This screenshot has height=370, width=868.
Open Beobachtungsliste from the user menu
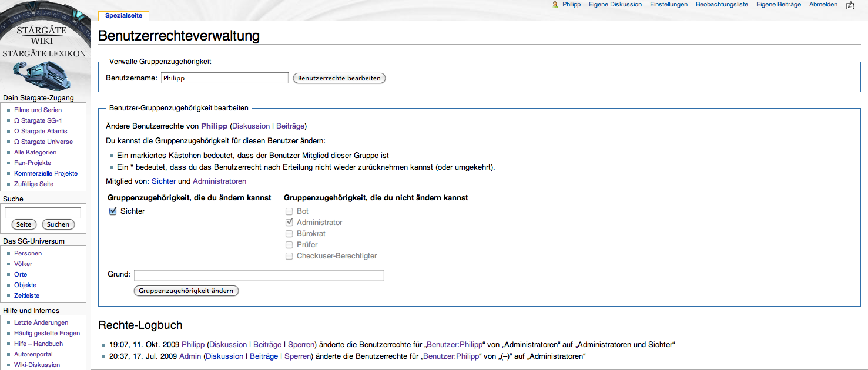[722, 5]
